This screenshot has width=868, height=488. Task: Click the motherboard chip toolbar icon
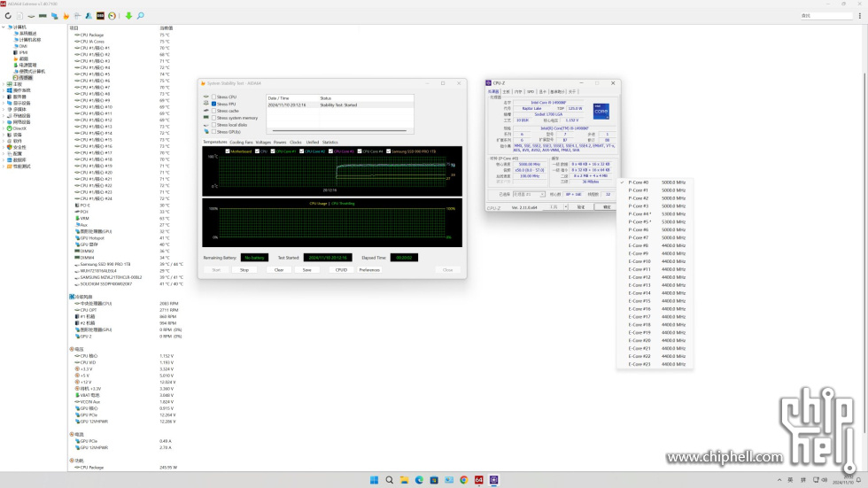[x=31, y=16]
